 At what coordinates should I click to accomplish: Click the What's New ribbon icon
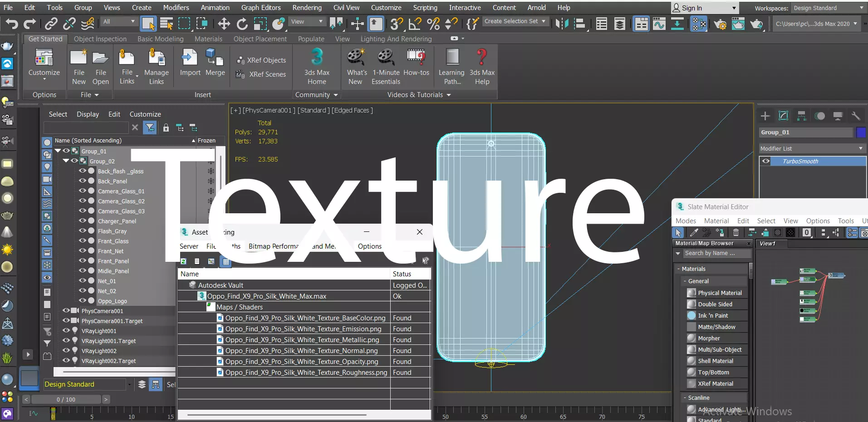click(357, 66)
